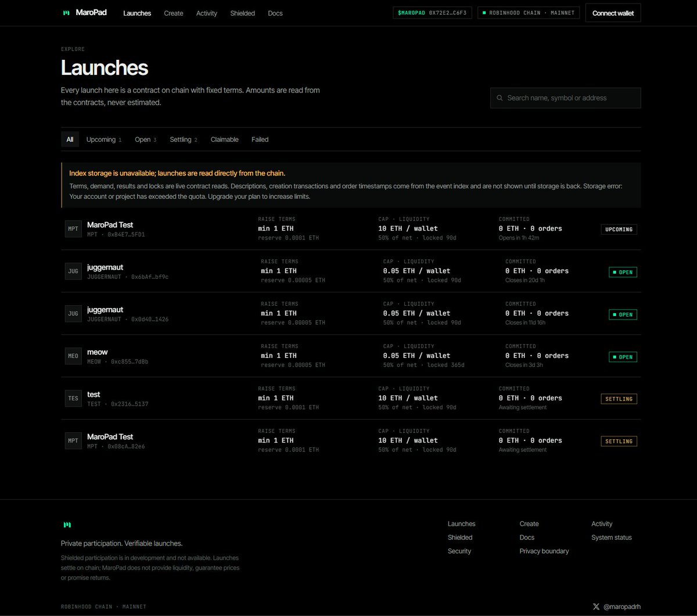Click "Private participation. Verifiable launches." tagline
Screen dimensions: 697x616
pyautogui.click(x=122, y=543)
